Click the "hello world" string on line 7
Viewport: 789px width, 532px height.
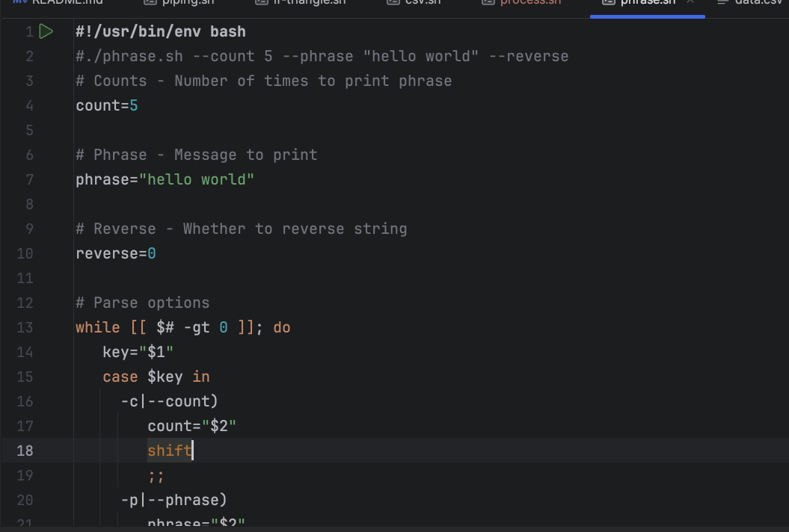click(x=197, y=179)
